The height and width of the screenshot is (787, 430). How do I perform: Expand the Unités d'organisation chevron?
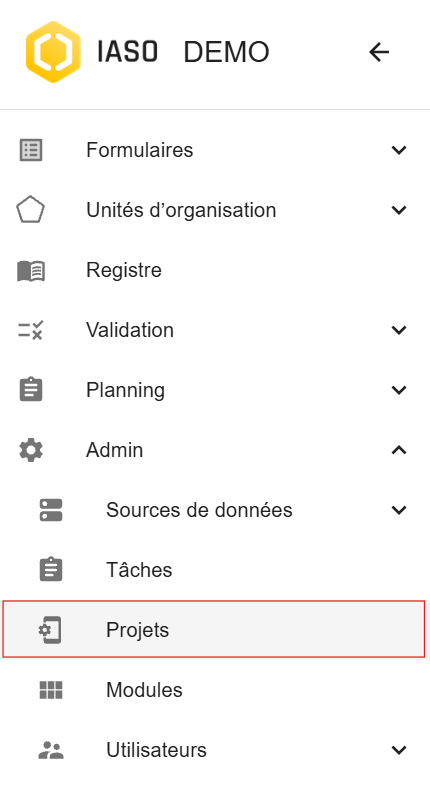[399, 210]
